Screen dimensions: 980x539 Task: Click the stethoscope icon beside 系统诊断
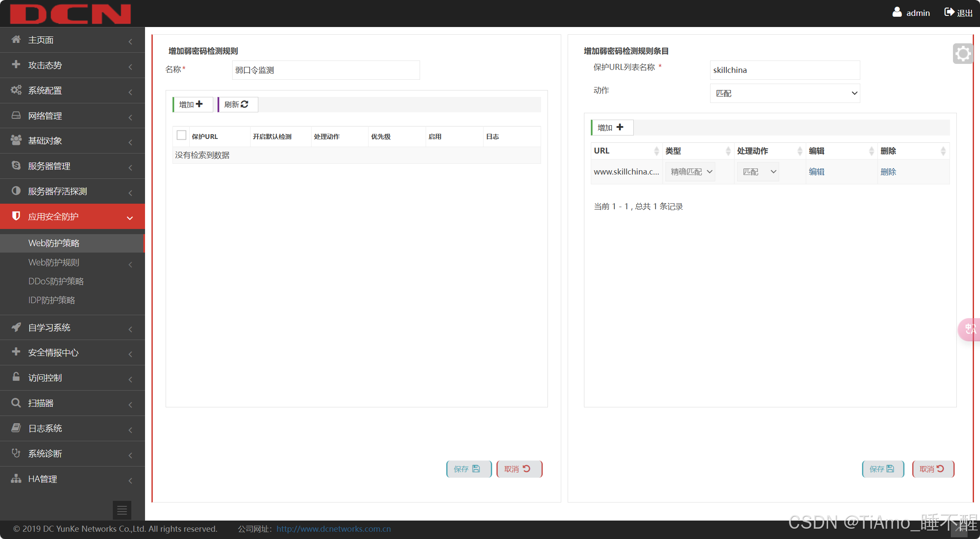16,453
